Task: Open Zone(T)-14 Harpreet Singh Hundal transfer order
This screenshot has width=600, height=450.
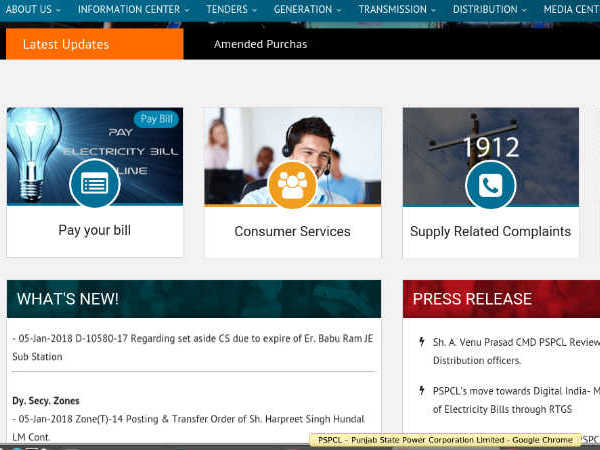Action: pyautogui.click(x=188, y=428)
